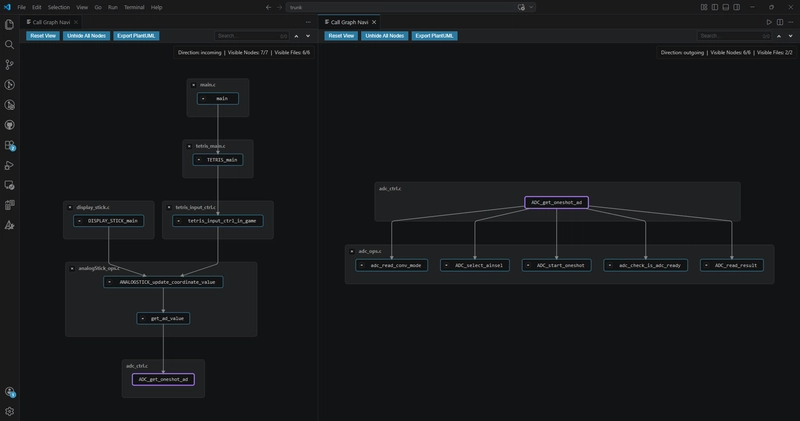Open the Help menu
The width and height of the screenshot is (800, 421).
tap(157, 7)
